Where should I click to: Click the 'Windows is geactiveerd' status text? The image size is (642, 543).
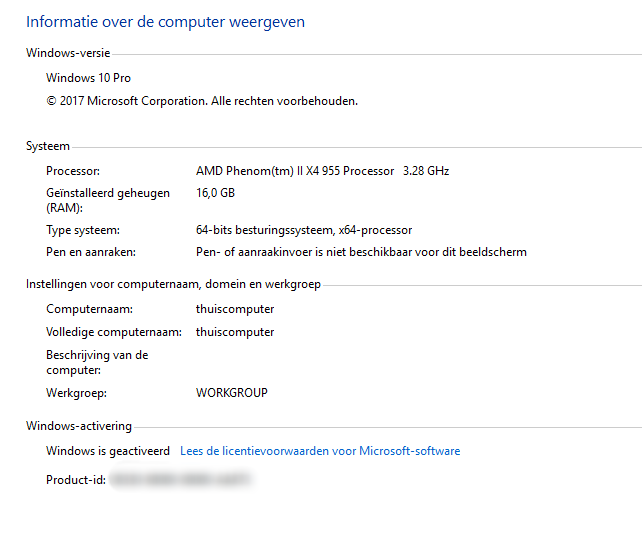click(x=108, y=451)
